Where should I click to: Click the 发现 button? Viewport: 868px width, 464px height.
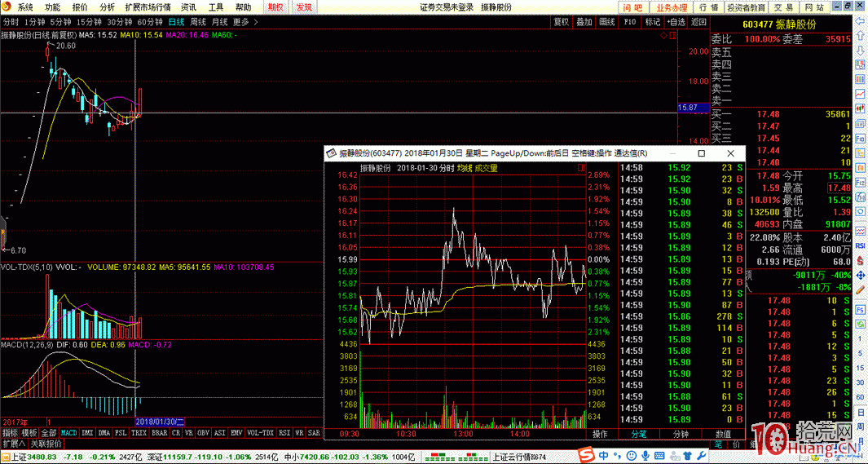pos(304,7)
